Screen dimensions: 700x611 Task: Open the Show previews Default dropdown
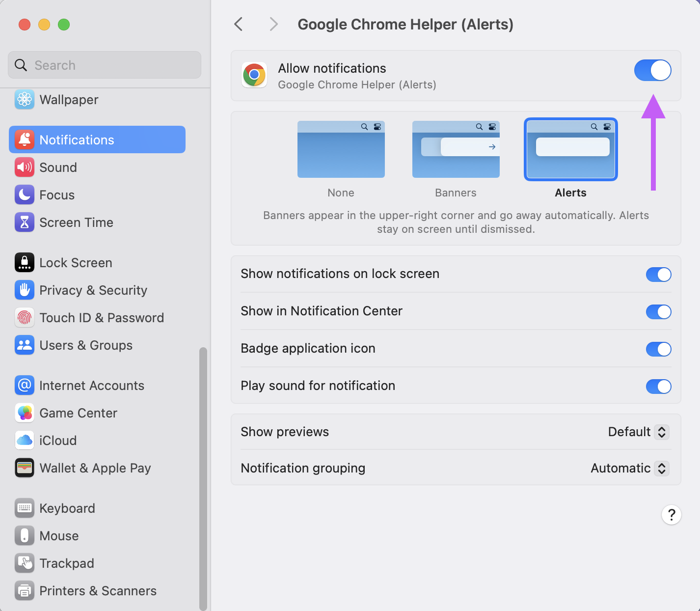pyautogui.click(x=638, y=432)
